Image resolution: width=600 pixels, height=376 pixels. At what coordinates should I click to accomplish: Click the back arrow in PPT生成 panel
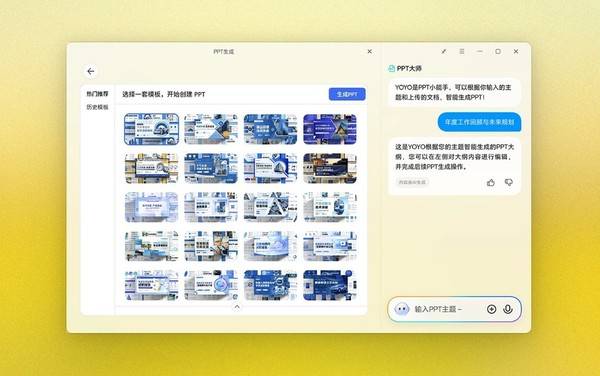(x=91, y=71)
